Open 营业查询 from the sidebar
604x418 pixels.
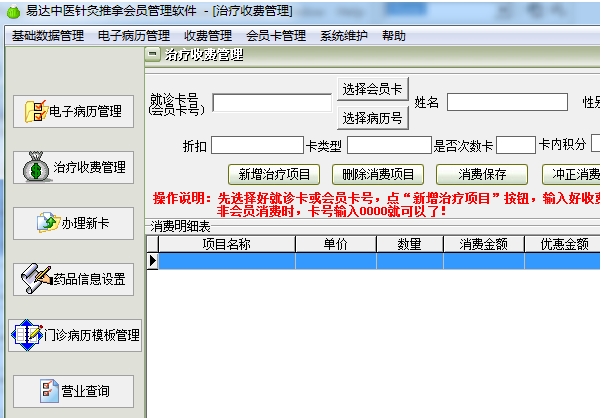pos(74,391)
